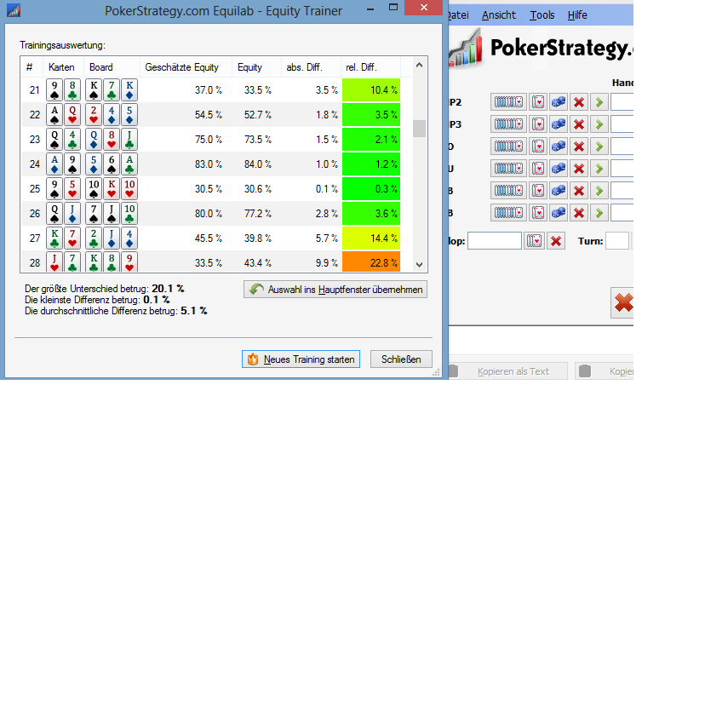Viewport: 728px width, 724px height.
Task: Close the dialog via Schließen button
Action: tap(401, 359)
